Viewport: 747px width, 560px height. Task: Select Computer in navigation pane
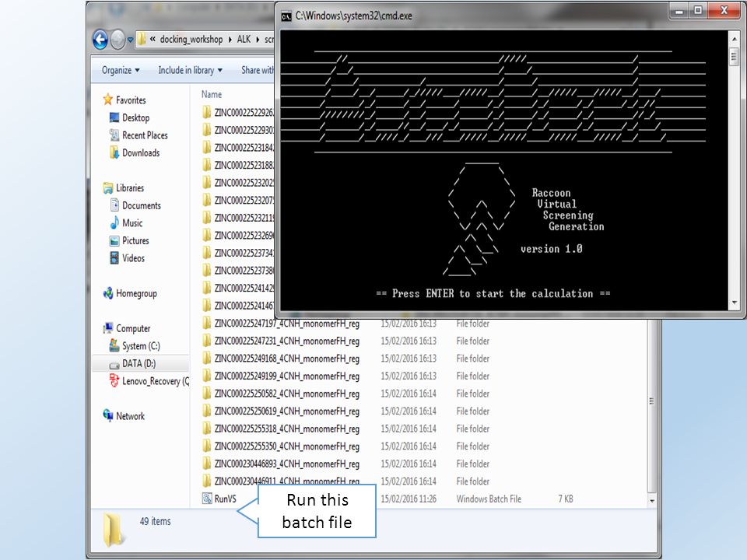click(133, 328)
